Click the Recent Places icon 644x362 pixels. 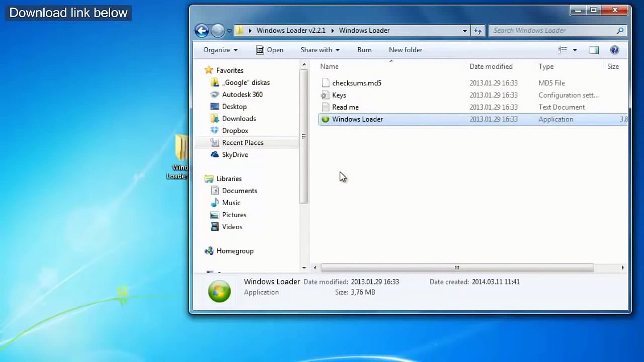[x=215, y=143]
